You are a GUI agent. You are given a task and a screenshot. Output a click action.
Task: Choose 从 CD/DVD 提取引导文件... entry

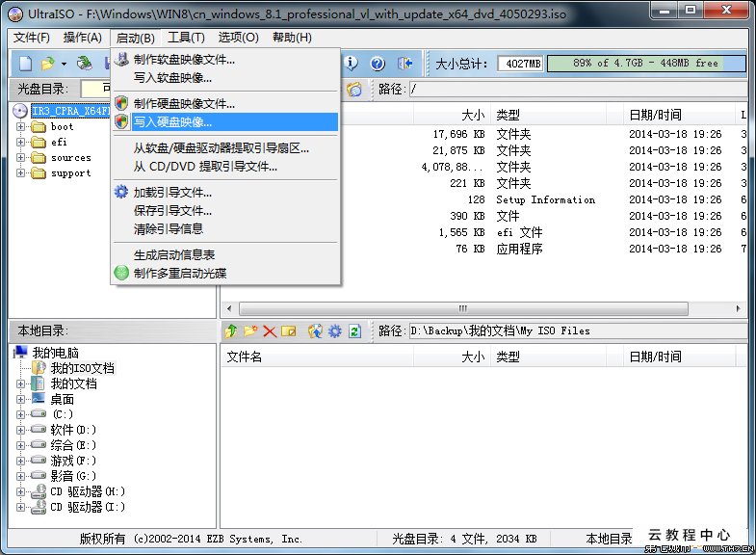click(x=225, y=167)
